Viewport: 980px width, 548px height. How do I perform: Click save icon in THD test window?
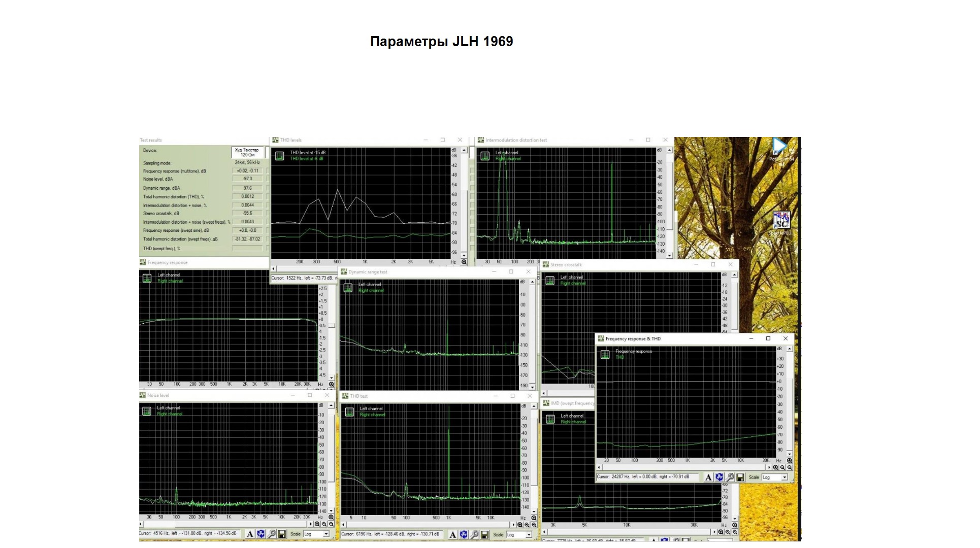click(x=484, y=535)
